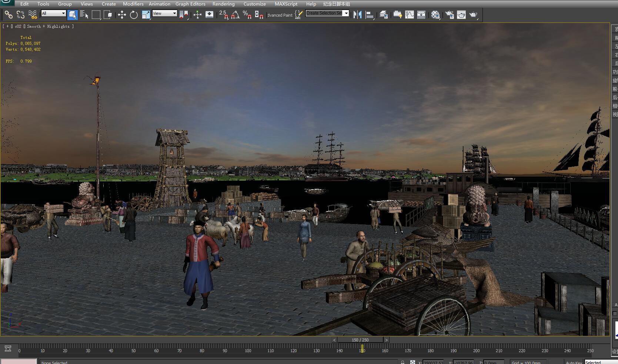Toggle Keyboard Shortcut Override button
Viewport: 618px width, 364px height.
point(209,15)
